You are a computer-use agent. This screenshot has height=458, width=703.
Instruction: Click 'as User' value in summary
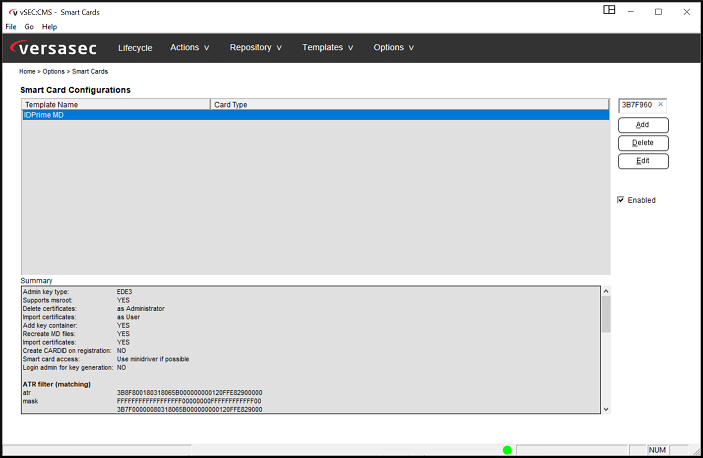(x=128, y=317)
